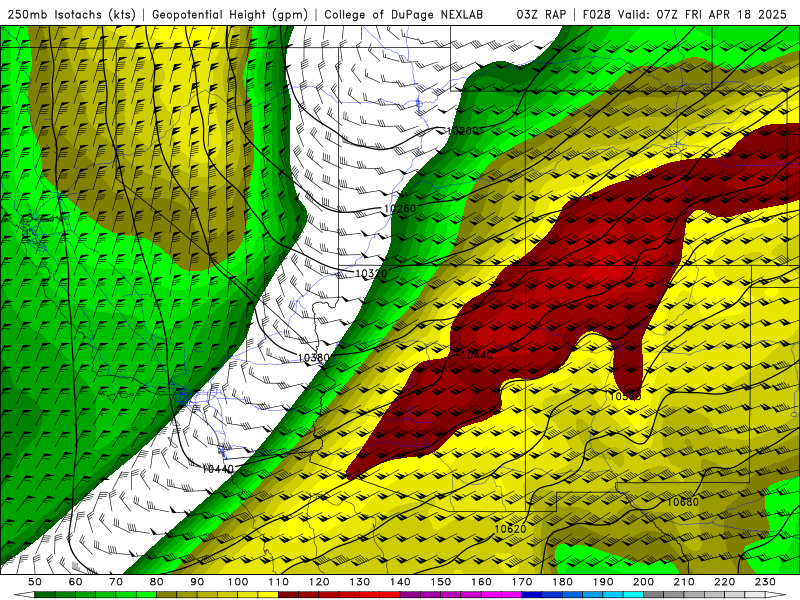800x600 pixels.
Task: Click the 10620 height contour label
Action: coord(510,529)
